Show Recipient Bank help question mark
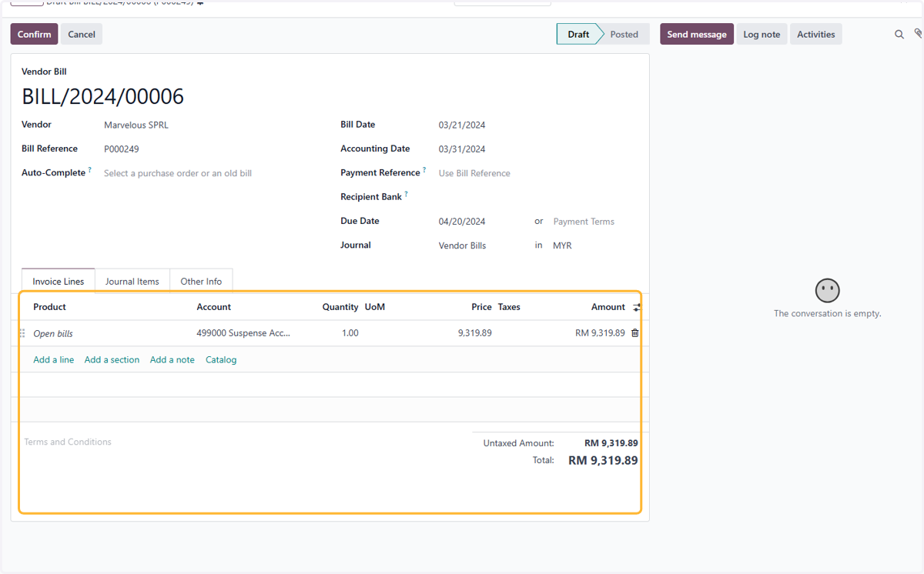Viewport: 924px width, 574px height. (406, 194)
